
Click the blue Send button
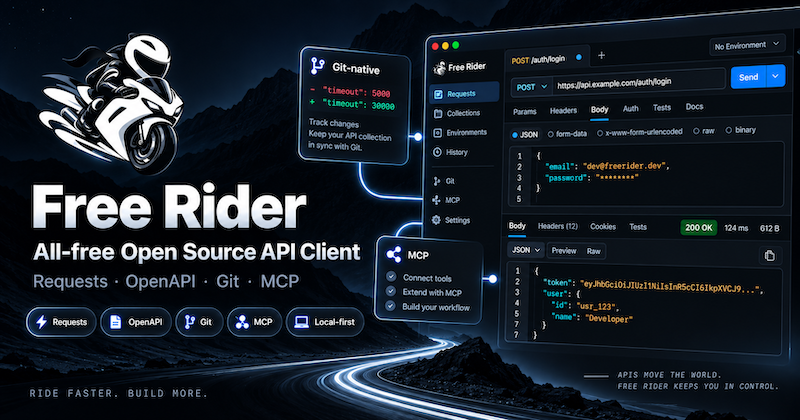748,77
